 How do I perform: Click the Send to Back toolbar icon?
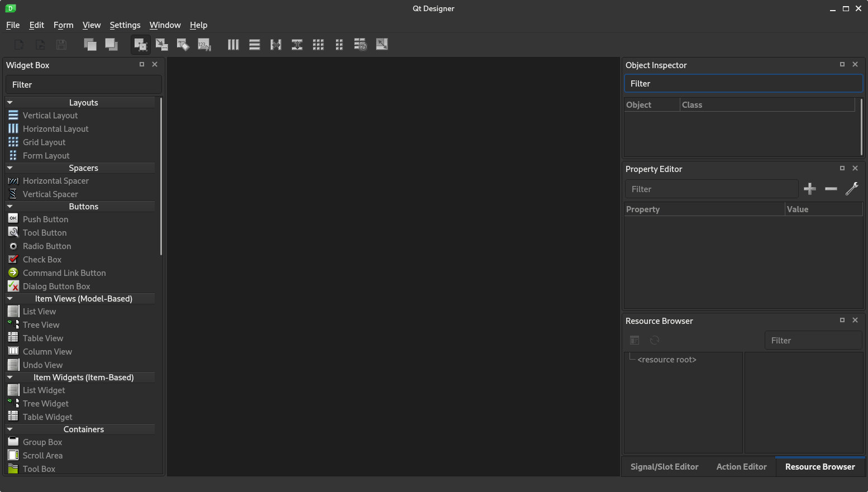pyautogui.click(x=111, y=45)
